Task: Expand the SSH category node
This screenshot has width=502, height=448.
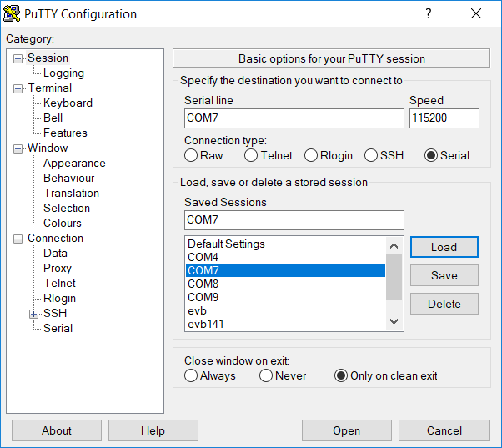Action: [33, 314]
